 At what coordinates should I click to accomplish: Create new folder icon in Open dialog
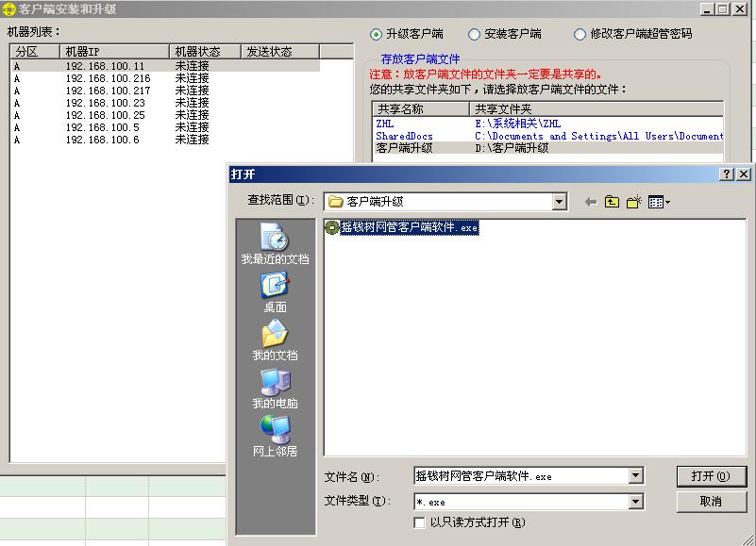pos(633,202)
